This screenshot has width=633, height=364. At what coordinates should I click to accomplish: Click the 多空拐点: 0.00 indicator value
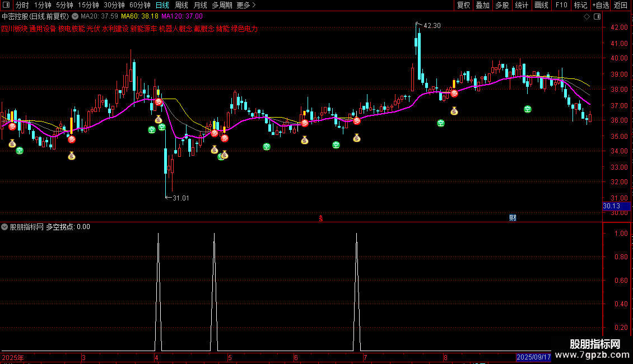coord(68,227)
